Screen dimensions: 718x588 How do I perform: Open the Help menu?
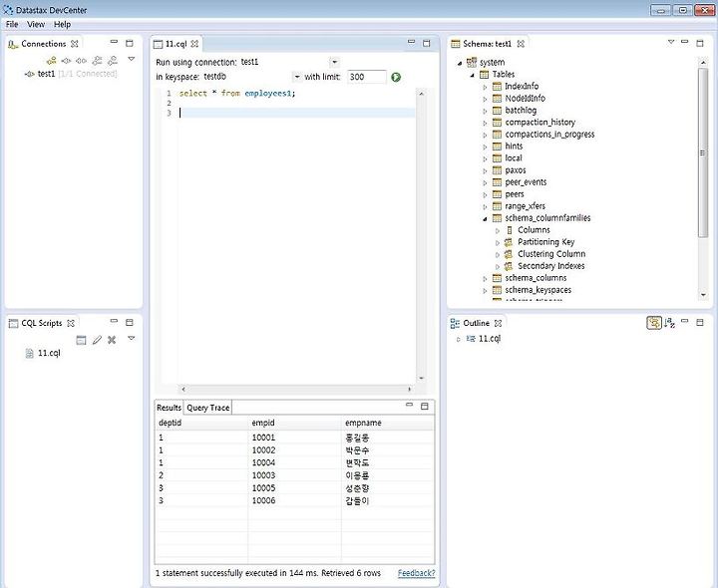pyautogui.click(x=62, y=24)
